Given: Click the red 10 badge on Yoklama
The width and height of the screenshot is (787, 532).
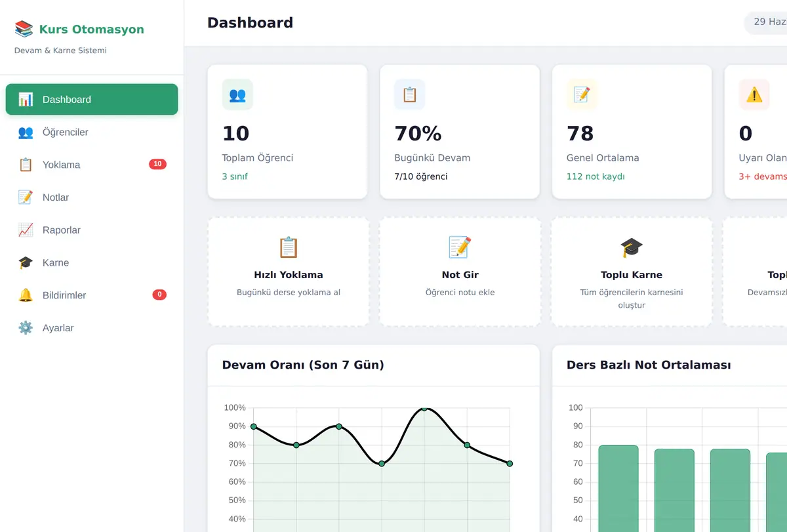Looking at the screenshot, I should (157, 165).
